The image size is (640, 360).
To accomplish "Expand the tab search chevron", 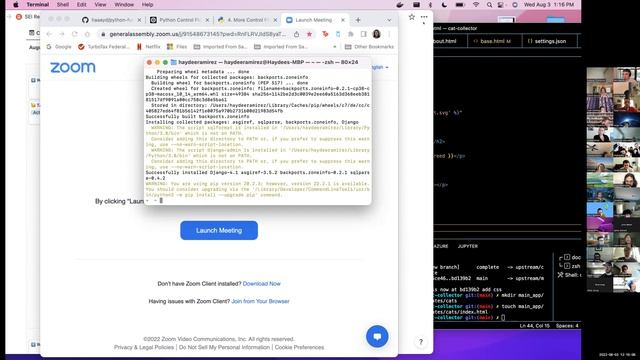I will pos(389,20).
